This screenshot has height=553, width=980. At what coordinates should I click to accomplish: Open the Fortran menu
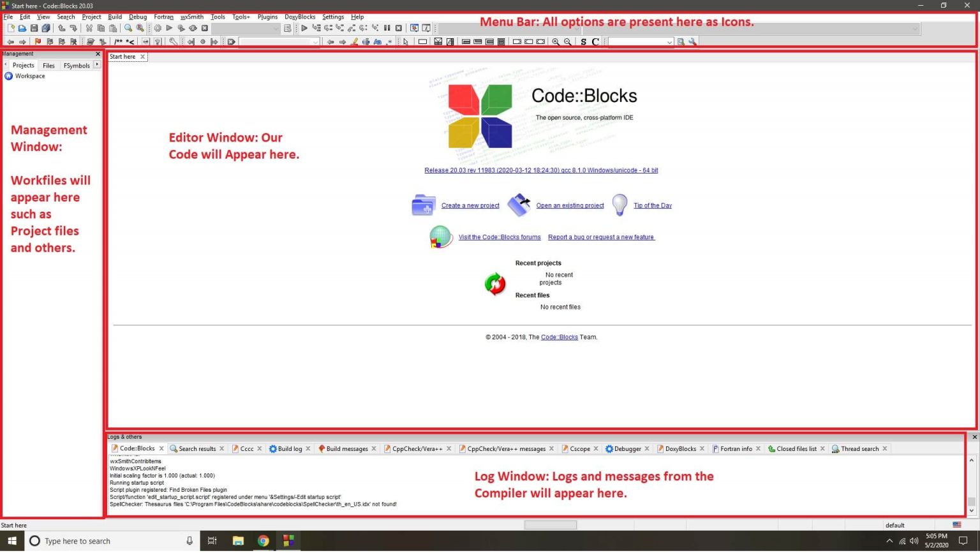click(163, 17)
